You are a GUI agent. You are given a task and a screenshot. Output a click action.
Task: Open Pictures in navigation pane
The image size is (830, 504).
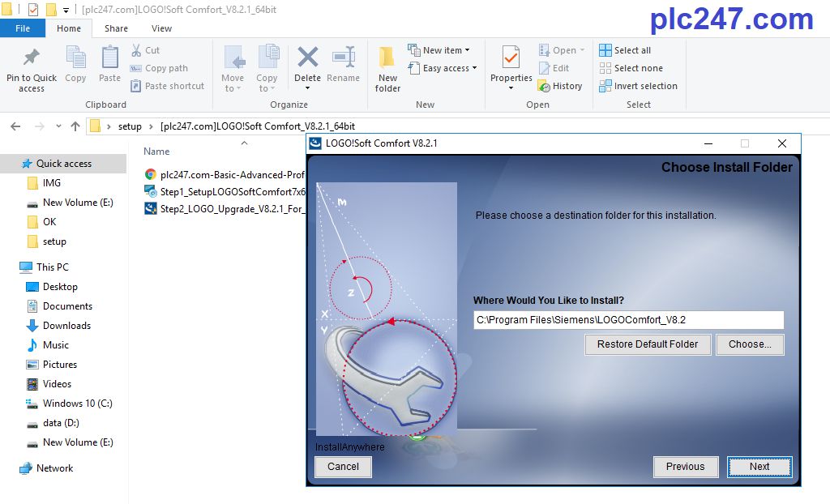pos(60,365)
